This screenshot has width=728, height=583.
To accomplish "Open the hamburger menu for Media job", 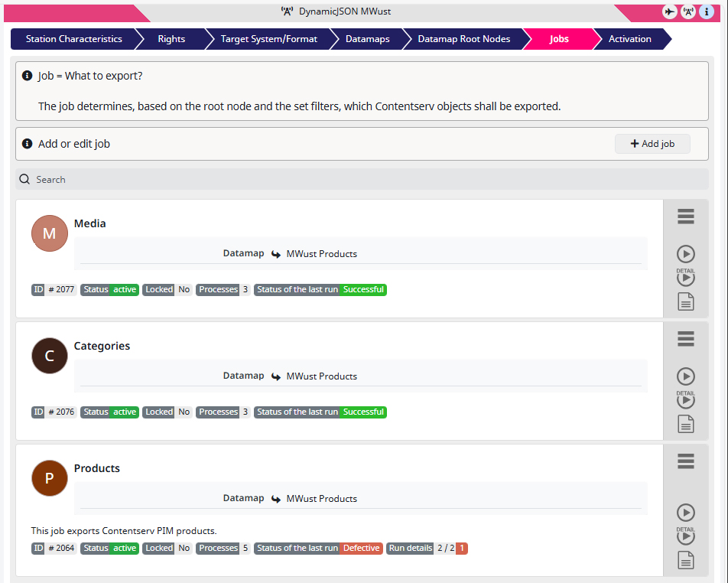I will click(686, 217).
